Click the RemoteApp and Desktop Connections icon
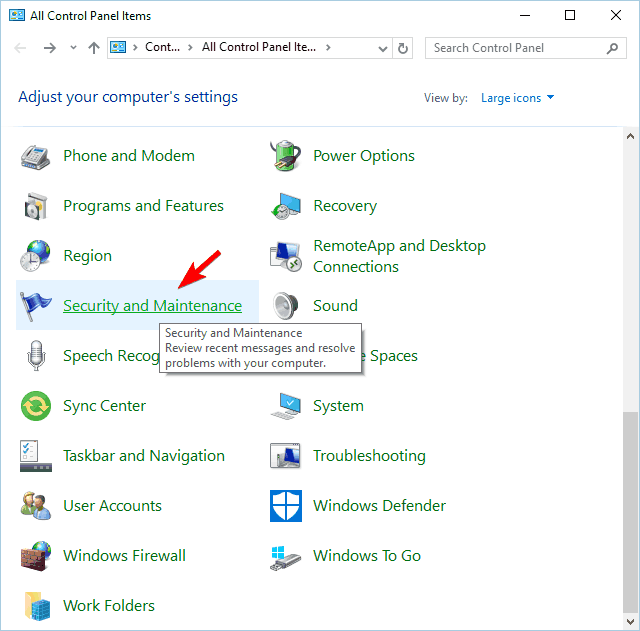 tap(285, 256)
